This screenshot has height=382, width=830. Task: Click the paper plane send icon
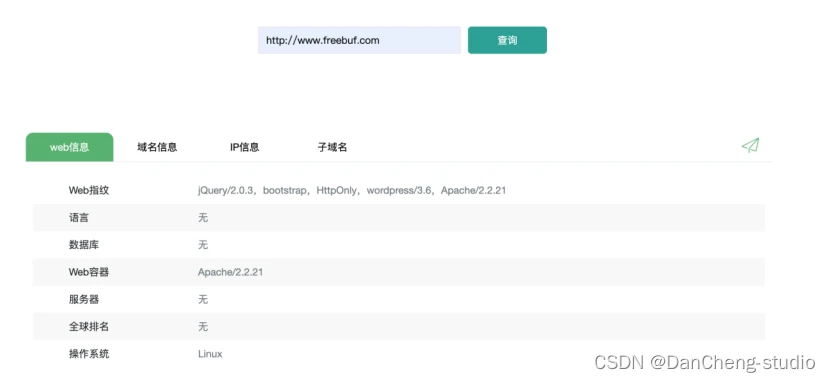click(751, 145)
